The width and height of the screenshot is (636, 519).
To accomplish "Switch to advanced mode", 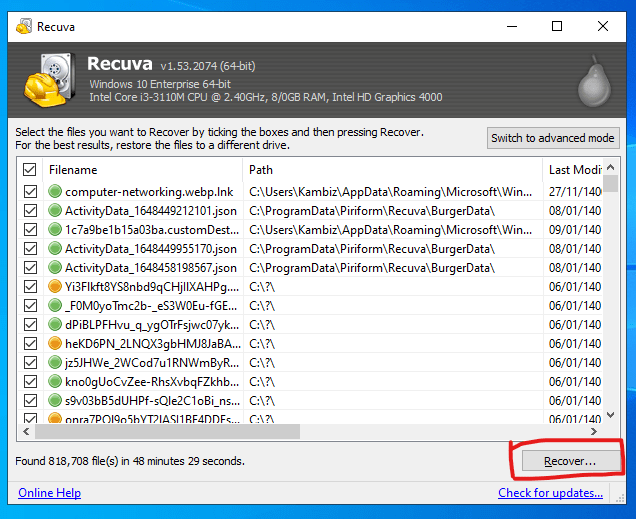I will 553,138.
